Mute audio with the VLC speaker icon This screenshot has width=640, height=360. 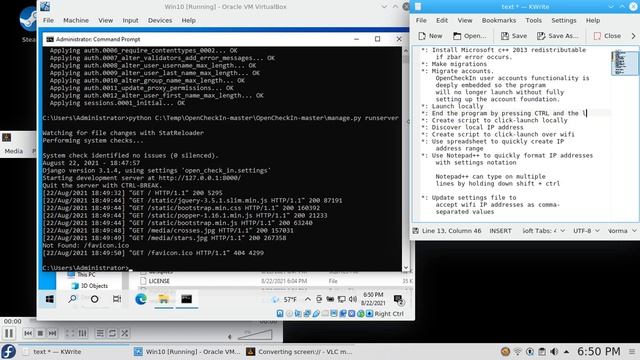coord(230,337)
